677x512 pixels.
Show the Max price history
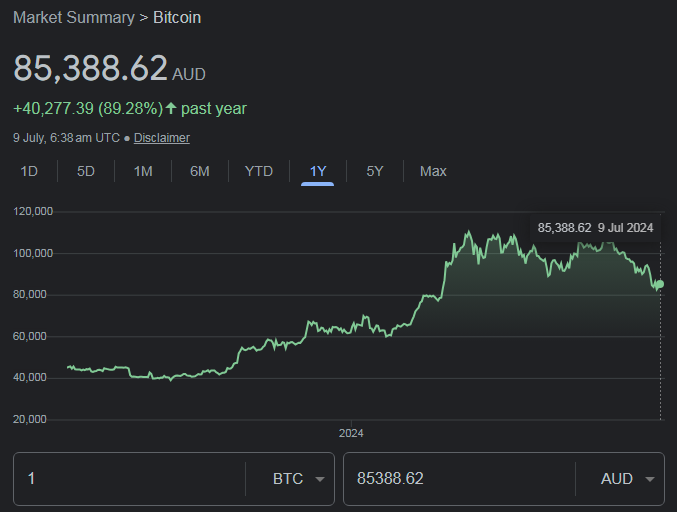[433, 171]
